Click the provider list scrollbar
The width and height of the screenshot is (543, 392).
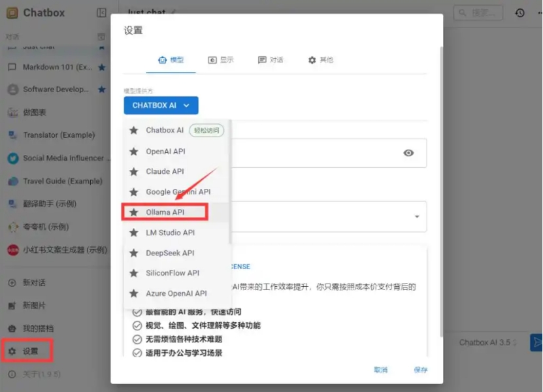click(x=229, y=182)
